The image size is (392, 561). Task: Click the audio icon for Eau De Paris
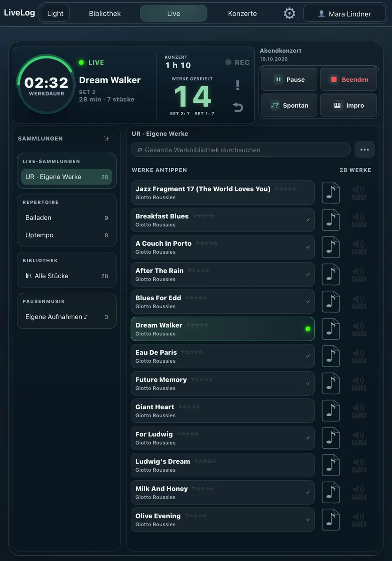pos(359,356)
